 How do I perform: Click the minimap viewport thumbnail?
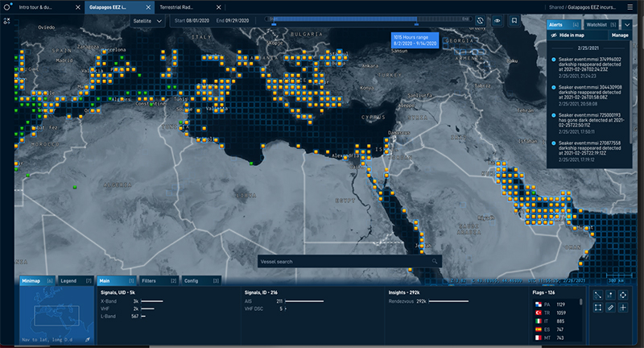pos(56,316)
